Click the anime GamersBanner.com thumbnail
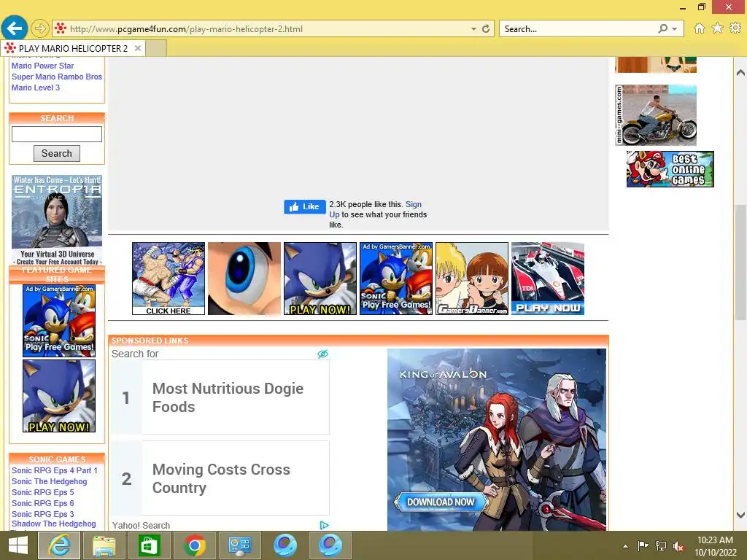Image resolution: width=747 pixels, height=560 pixels. coord(472,279)
